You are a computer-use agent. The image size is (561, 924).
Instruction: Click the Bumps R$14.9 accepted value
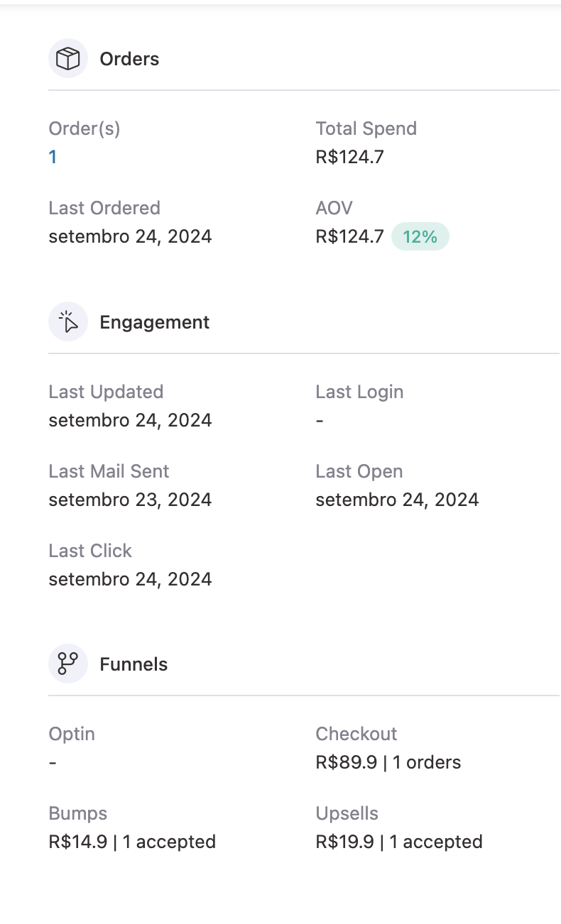(x=132, y=842)
